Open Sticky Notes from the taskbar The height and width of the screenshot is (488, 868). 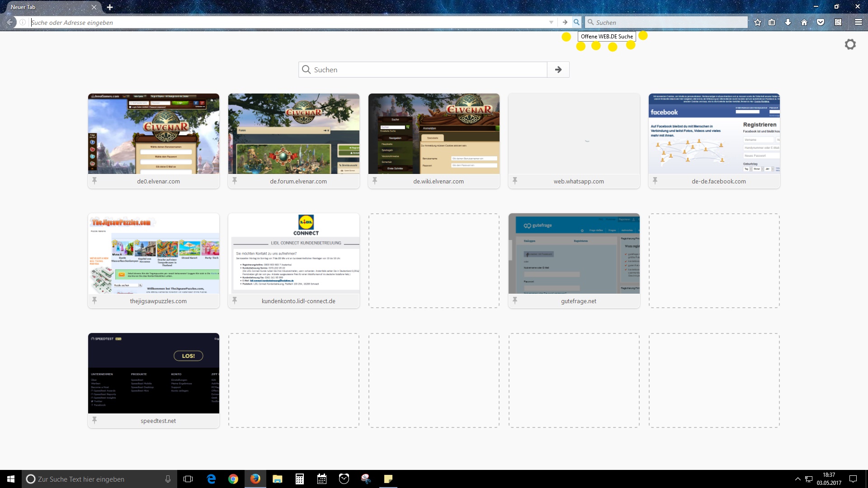[x=388, y=479]
